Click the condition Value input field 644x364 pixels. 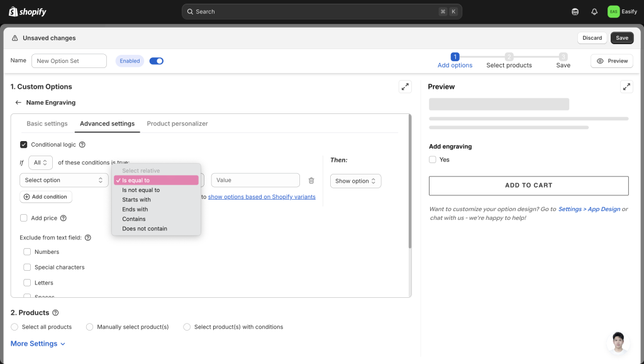[x=255, y=180]
